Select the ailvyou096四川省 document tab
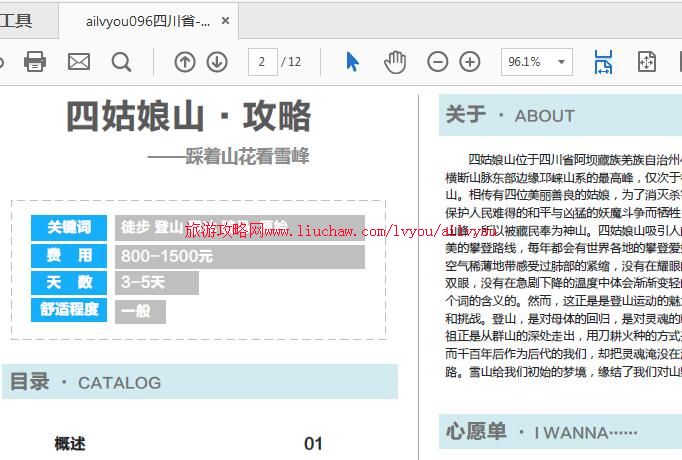This screenshot has width=682, height=460. pyautogui.click(x=147, y=21)
